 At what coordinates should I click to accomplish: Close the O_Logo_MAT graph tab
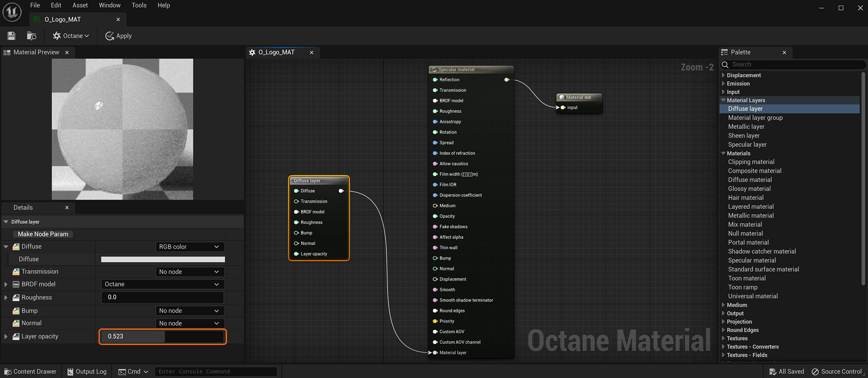tap(312, 53)
